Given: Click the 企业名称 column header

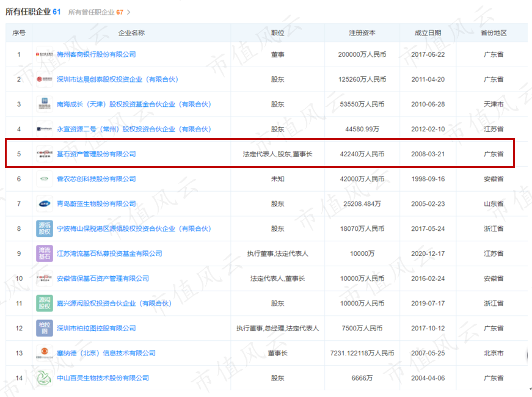Looking at the screenshot, I should click(x=131, y=33).
